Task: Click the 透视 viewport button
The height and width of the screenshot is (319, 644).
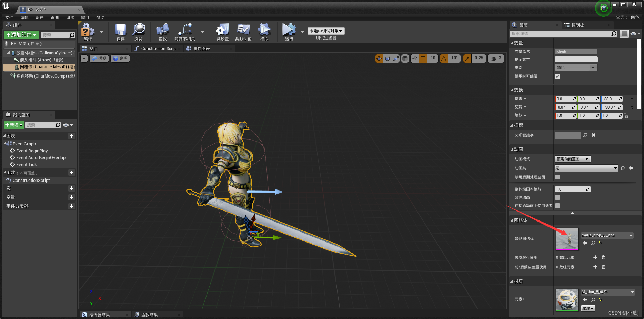Action: [99, 59]
